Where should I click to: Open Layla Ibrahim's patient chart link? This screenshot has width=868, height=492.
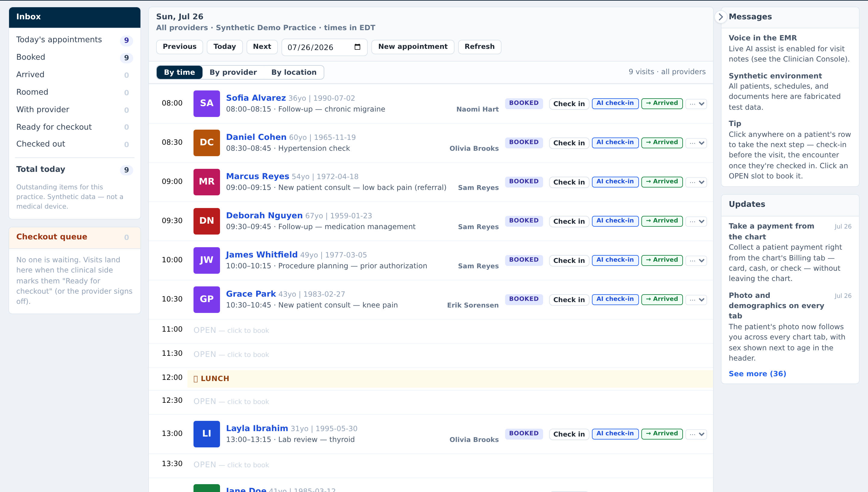click(x=257, y=428)
